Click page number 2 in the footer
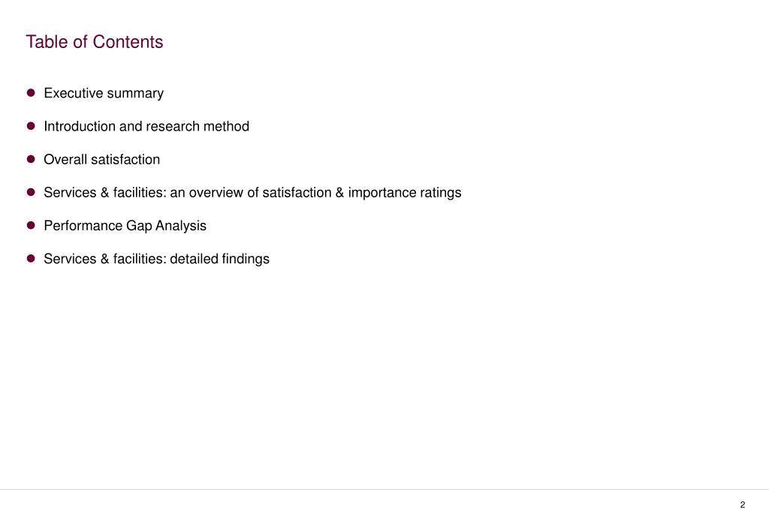Viewport: 769px width, 532px height. (743, 504)
